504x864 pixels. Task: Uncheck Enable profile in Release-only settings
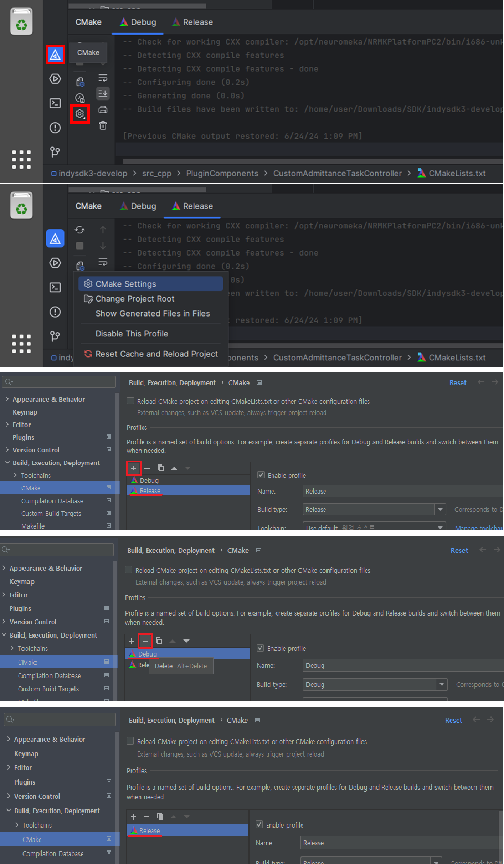tap(259, 824)
